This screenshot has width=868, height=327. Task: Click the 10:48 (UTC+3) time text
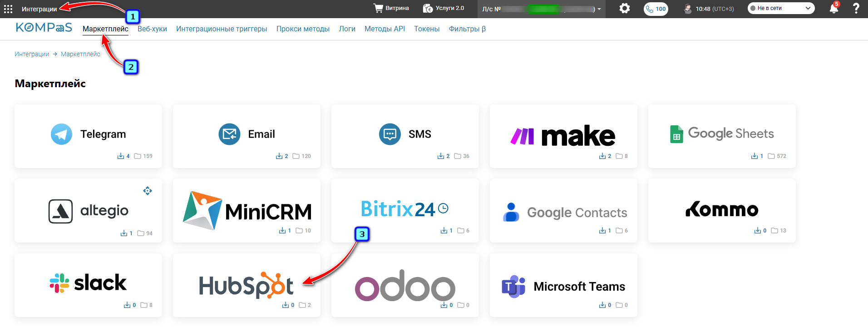[x=715, y=9]
